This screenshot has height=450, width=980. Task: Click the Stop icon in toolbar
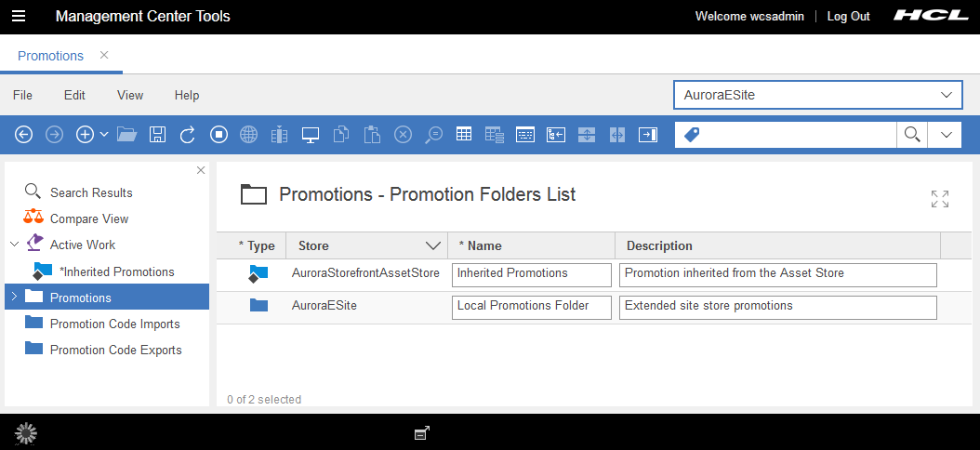219,135
